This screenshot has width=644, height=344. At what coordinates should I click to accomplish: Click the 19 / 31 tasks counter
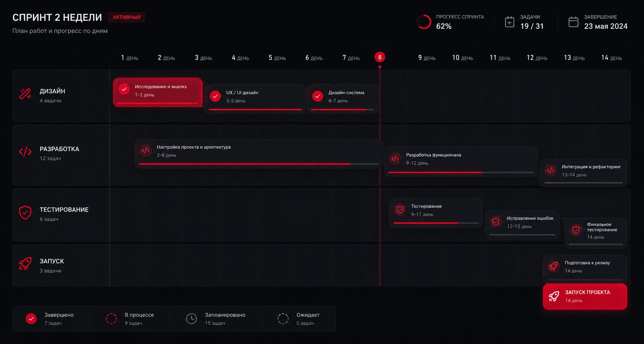(532, 26)
